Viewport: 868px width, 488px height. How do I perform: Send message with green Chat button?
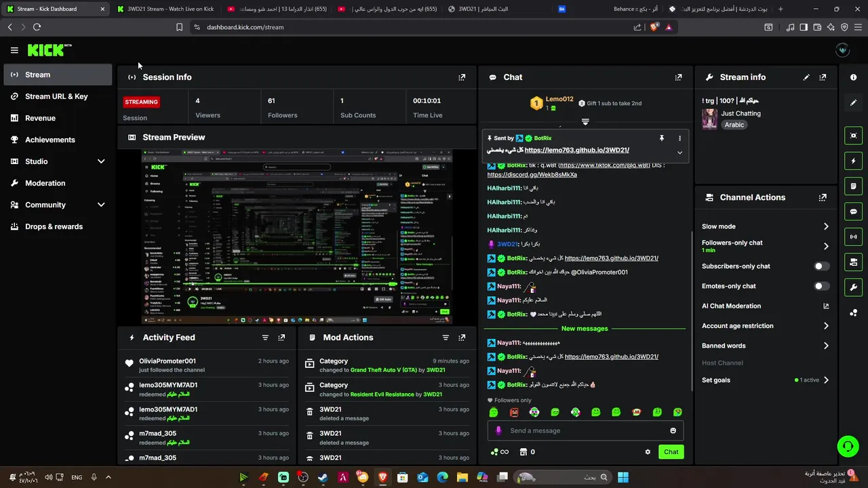click(x=671, y=452)
